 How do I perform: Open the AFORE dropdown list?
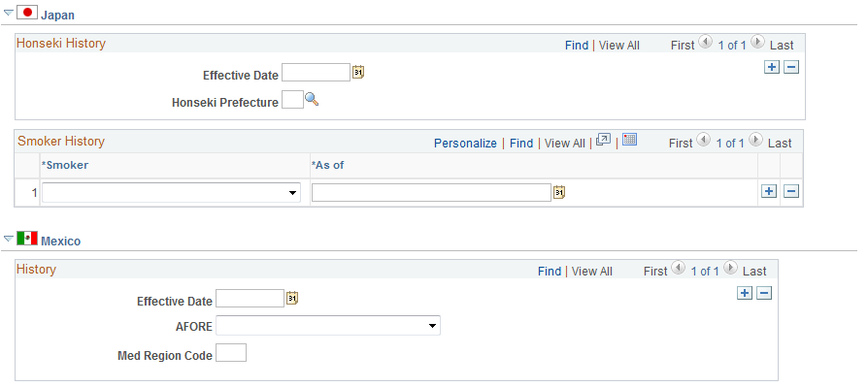[x=328, y=326]
